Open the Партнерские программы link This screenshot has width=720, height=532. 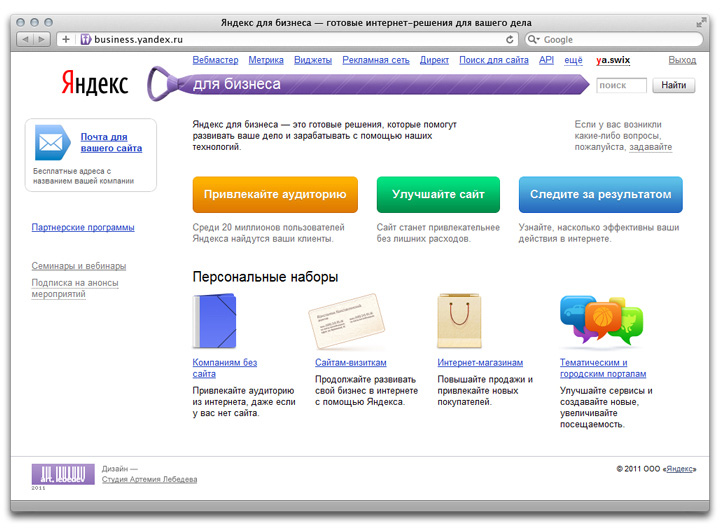point(83,227)
